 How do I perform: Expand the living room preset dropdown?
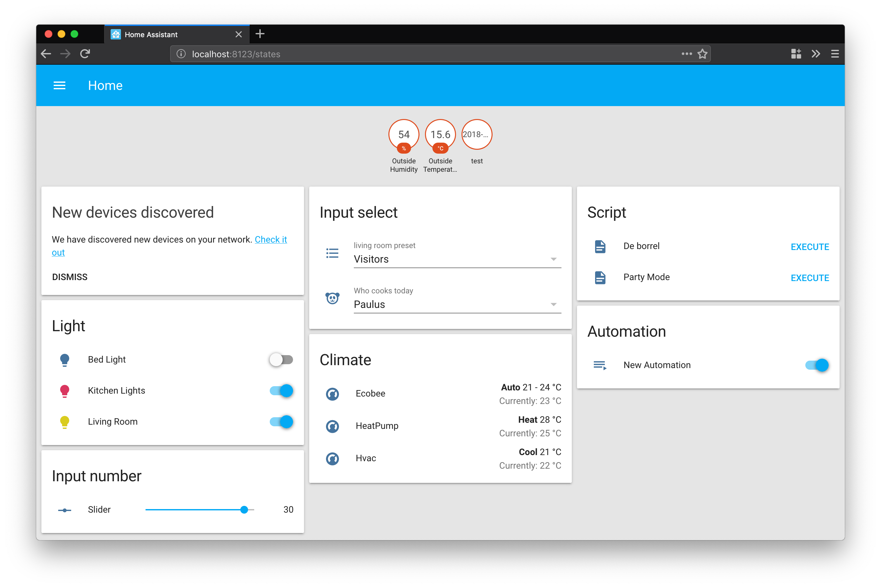[x=457, y=259]
